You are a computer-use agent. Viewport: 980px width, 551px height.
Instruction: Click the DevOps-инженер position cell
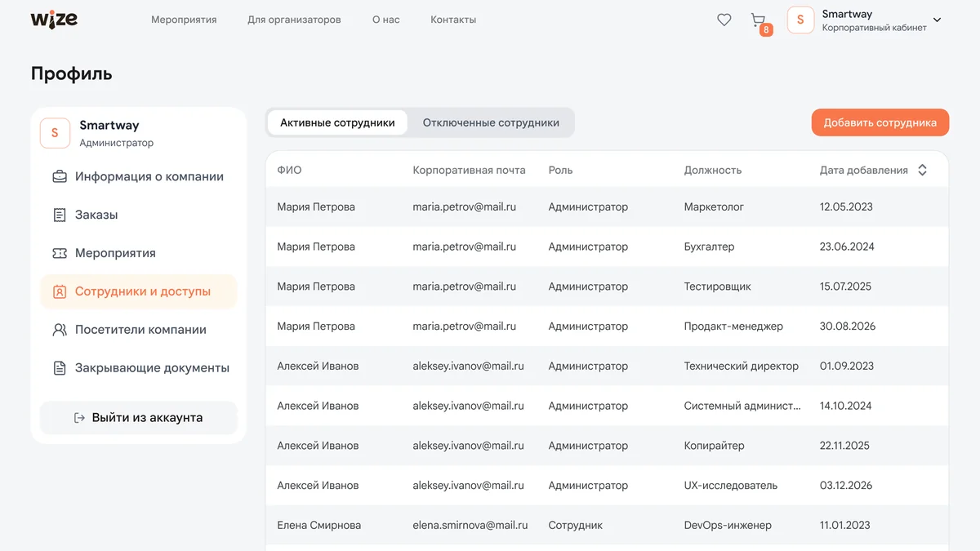click(728, 525)
